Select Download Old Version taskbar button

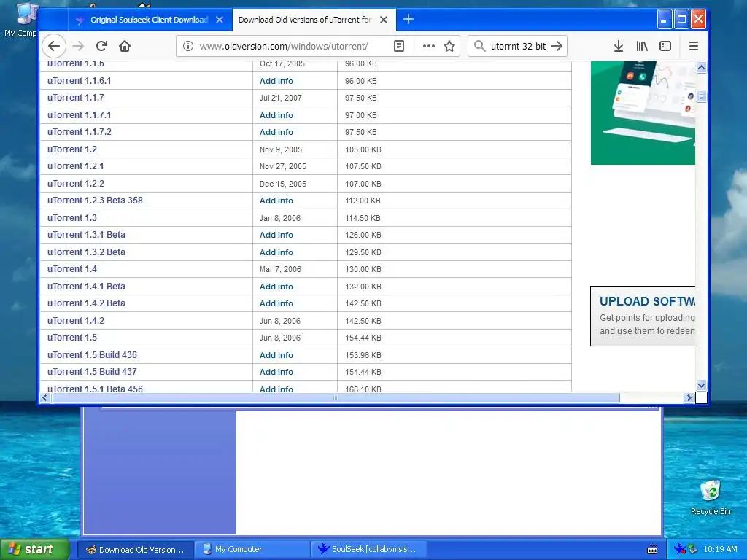click(136, 550)
